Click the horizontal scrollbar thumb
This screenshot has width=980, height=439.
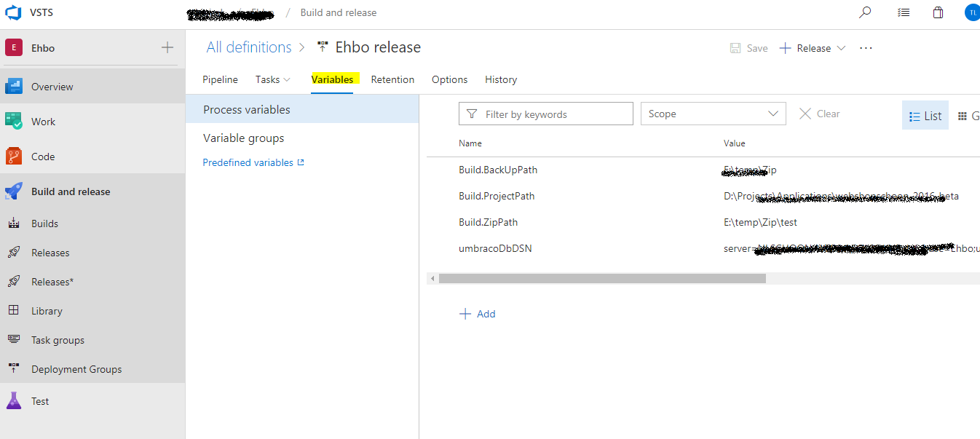pos(602,278)
